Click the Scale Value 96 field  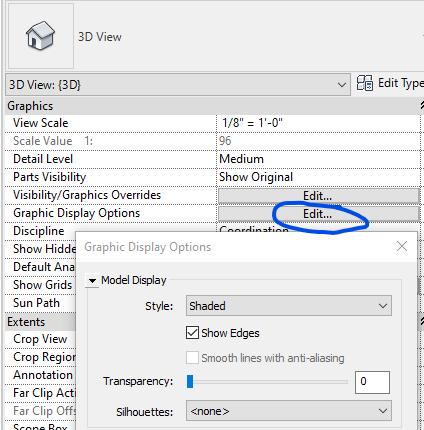318,141
